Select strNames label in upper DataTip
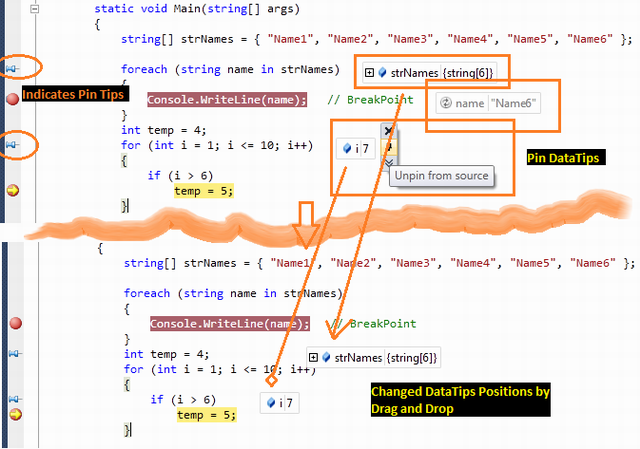This screenshot has width=640, height=449. (414, 73)
